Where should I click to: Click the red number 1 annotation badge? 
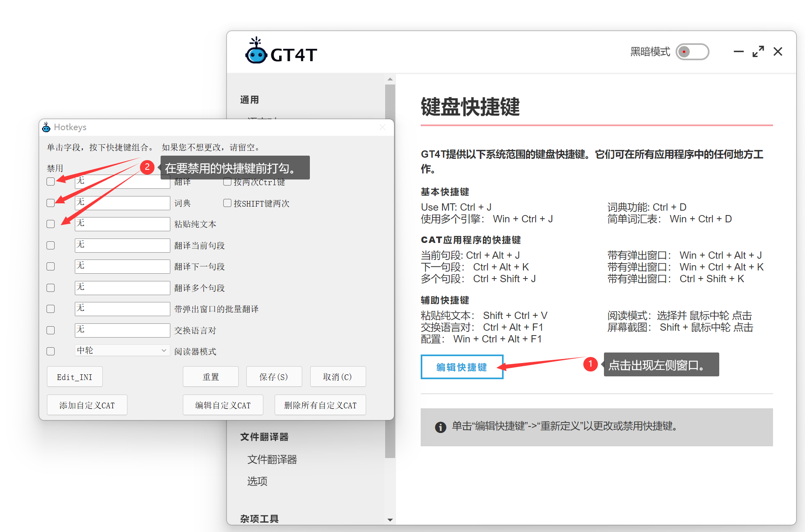pos(590,364)
